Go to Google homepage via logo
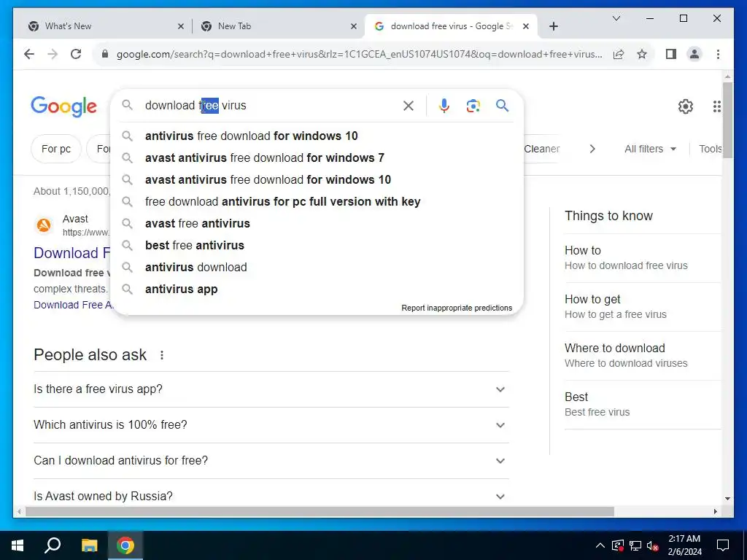This screenshot has height=560, width=747. pyautogui.click(x=64, y=106)
